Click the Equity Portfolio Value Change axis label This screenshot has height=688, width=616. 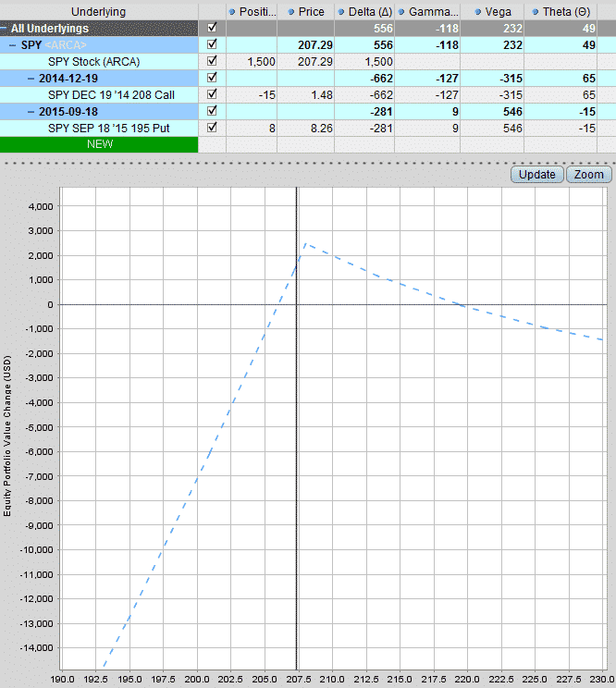7,436
